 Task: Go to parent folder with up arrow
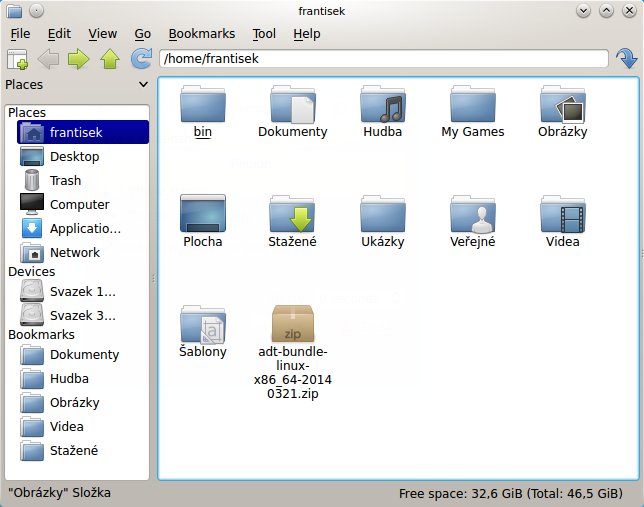point(110,59)
